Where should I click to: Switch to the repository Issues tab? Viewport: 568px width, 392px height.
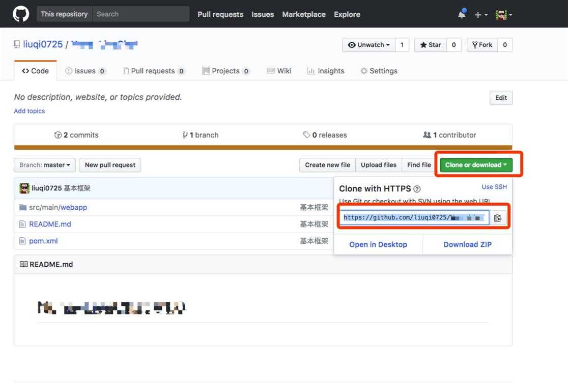tap(86, 71)
